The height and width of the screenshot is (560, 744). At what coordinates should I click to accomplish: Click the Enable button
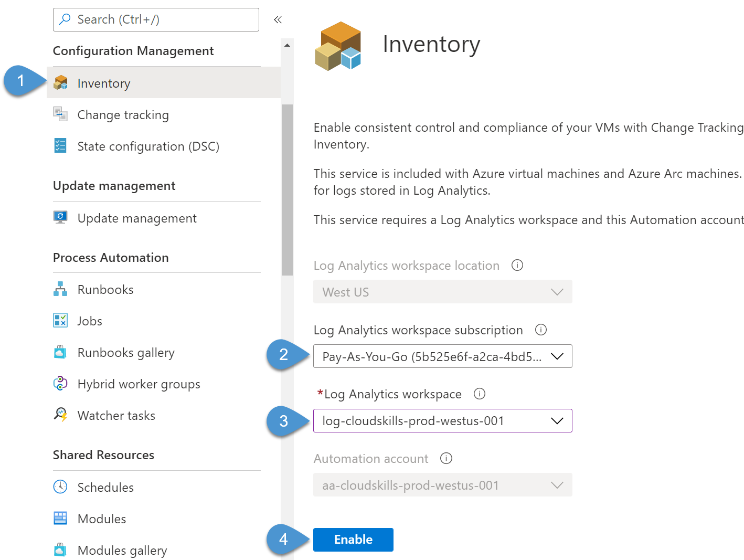[353, 539]
